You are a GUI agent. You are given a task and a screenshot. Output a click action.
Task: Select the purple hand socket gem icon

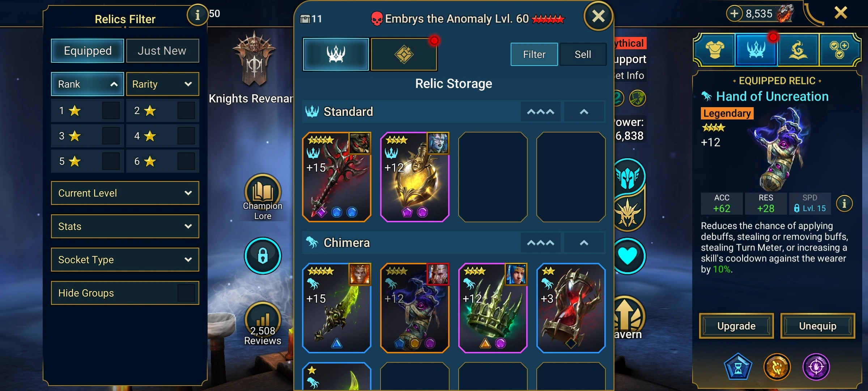pyautogui.click(x=816, y=367)
